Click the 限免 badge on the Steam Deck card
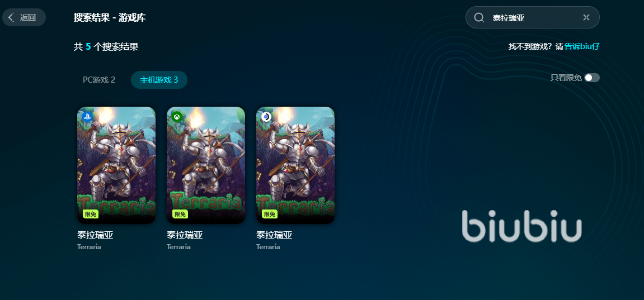644x300 pixels. pyautogui.click(x=270, y=214)
